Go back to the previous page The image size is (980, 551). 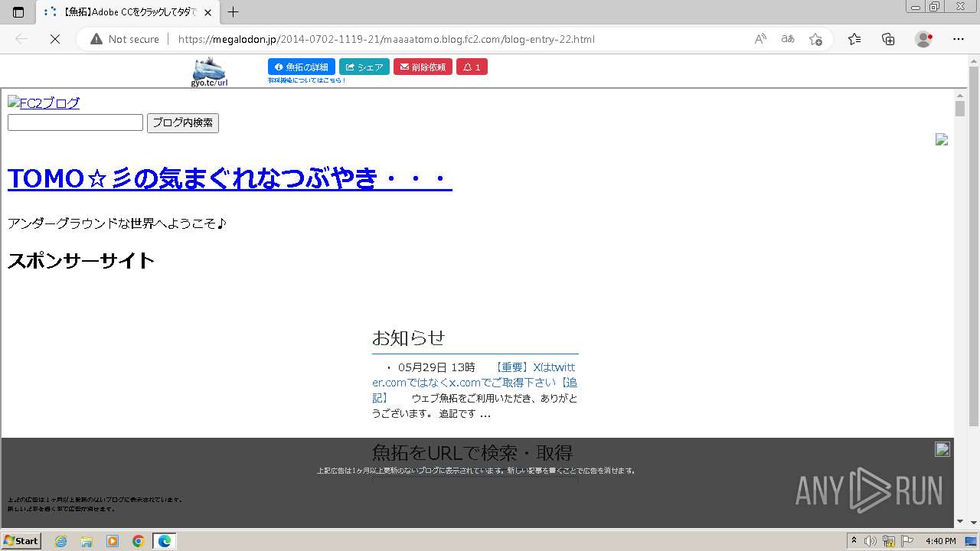(x=21, y=39)
